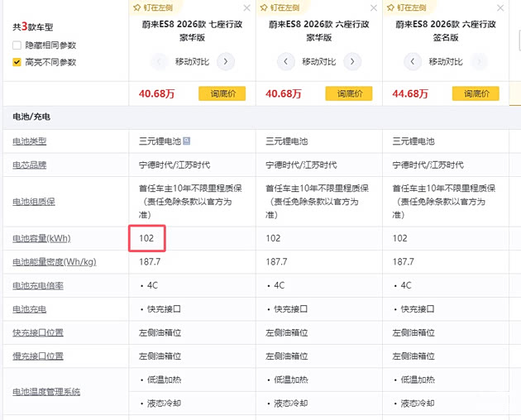Move 六座行政豪华版 column right with arrow
Image resolution: width=521 pixels, height=420 pixels.
tap(352, 61)
